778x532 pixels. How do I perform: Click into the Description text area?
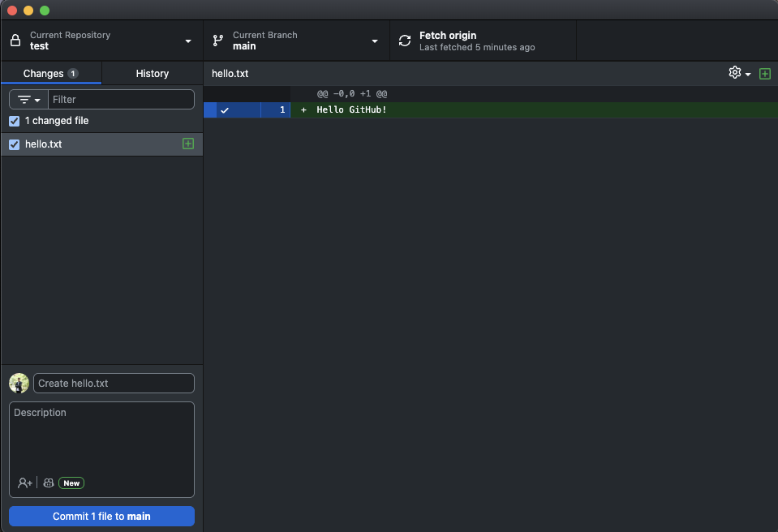click(101, 438)
